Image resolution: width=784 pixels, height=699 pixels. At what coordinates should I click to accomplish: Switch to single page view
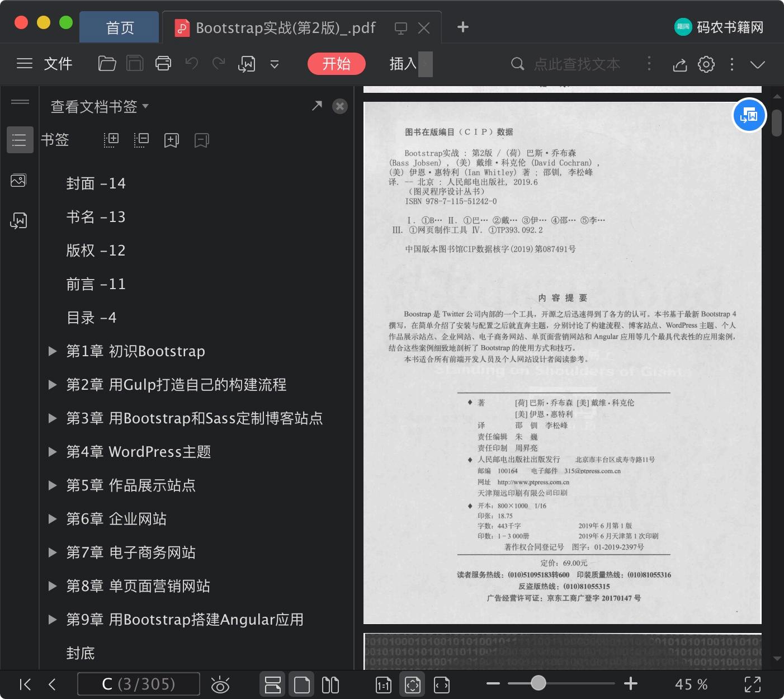pos(302,684)
